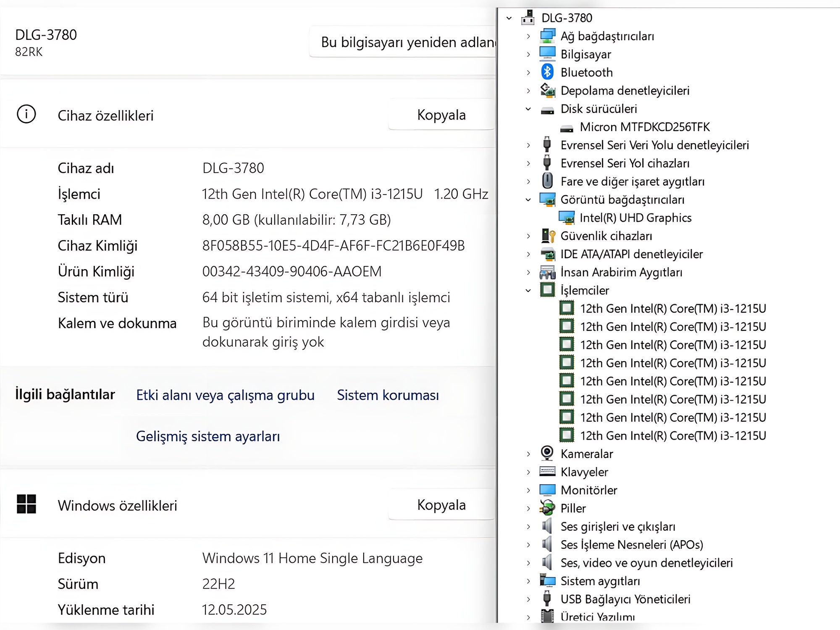Click the Ses İşleme Nesneleri (APOs) icon
840x630 pixels.
click(x=547, y=544)
